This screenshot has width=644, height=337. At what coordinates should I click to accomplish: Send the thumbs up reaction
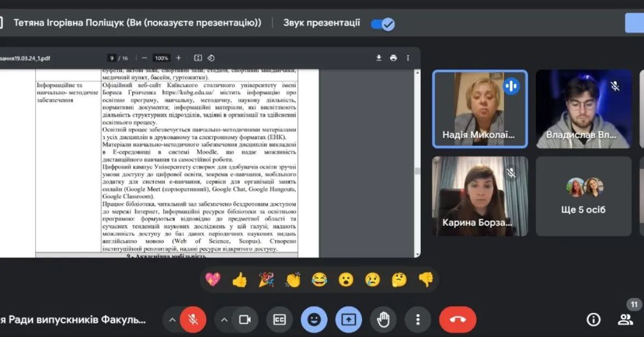(239, 280)
